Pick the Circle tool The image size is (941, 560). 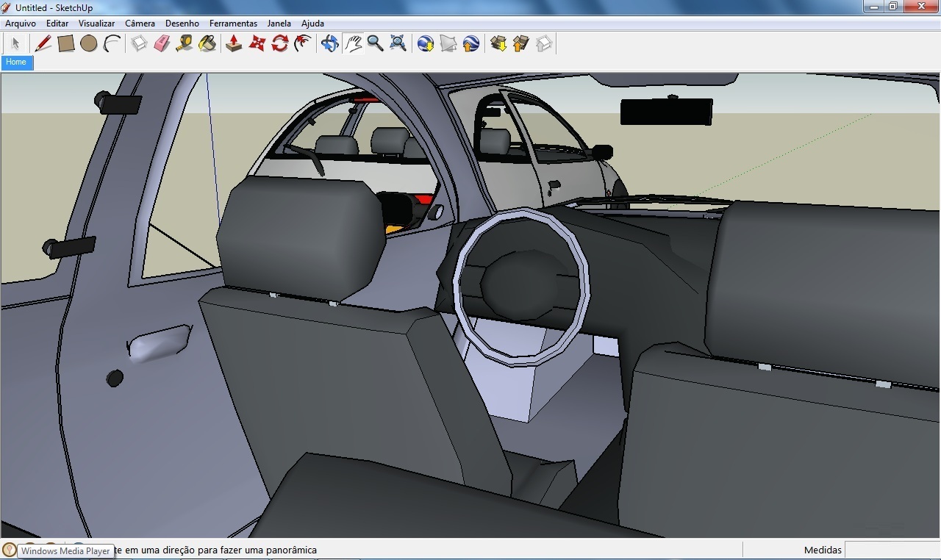pyautogui.click(x=89, y=43)
